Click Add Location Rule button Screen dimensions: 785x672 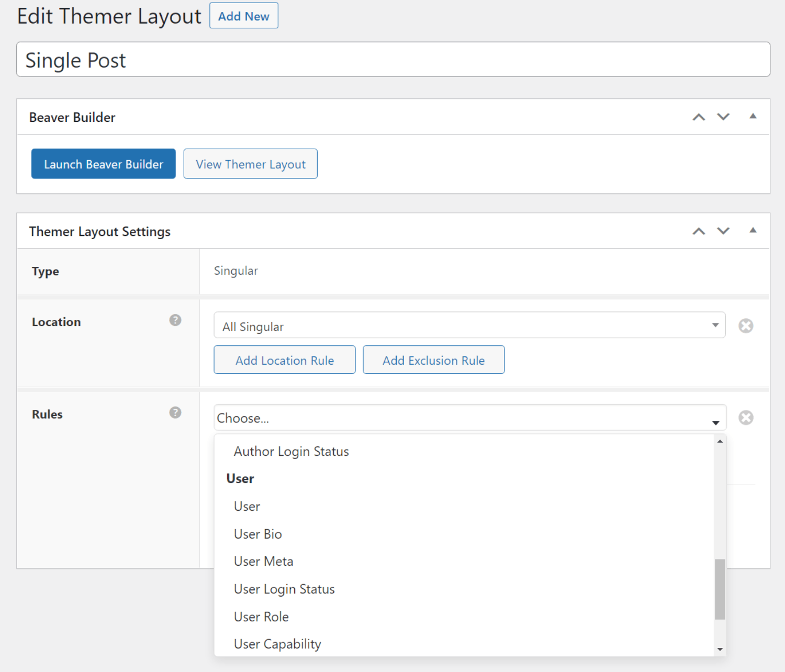pyautogui.click(x=285, y=360)
